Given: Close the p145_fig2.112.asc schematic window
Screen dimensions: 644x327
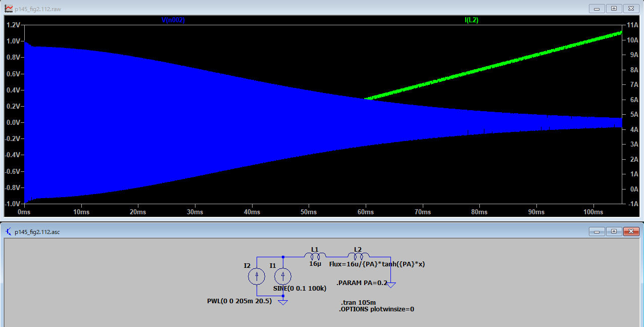Looking at the screenshot, I should (x=631, y=231).
